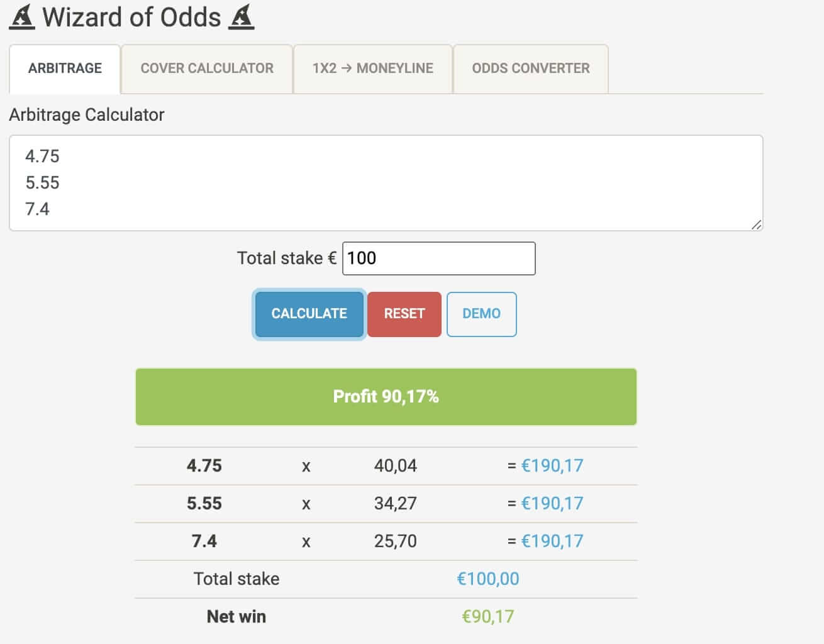Click the red Reset button
The image size is (824, 644).
pos(404,314)
